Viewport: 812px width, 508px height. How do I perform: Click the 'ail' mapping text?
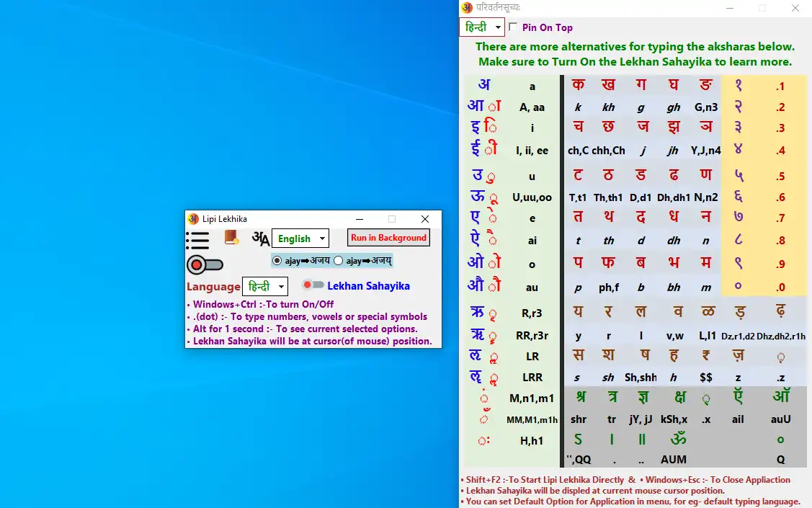(738, 419)
